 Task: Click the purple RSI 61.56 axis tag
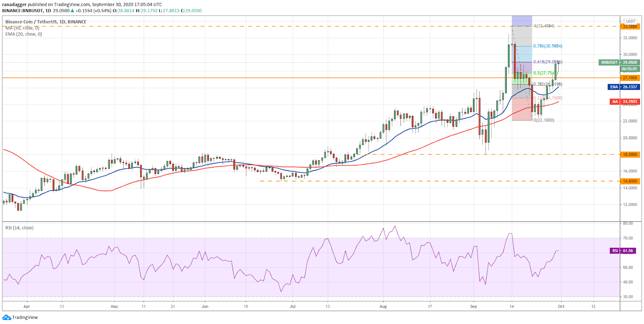623,251
